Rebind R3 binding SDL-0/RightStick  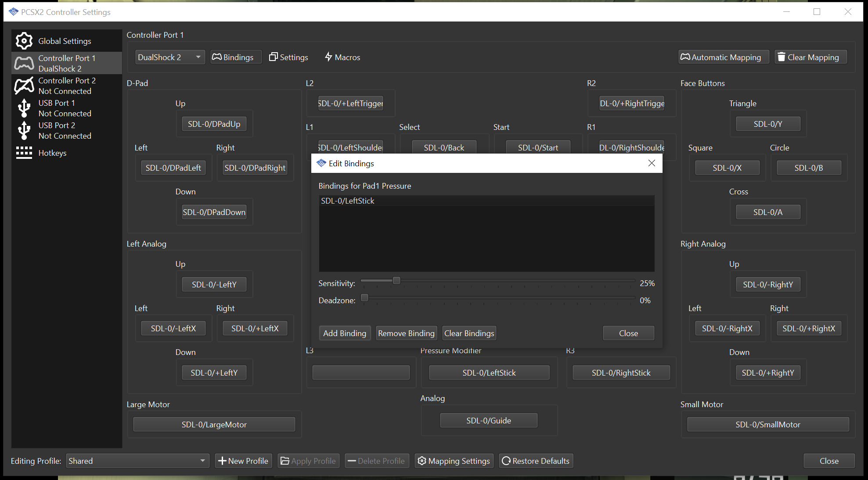click(x=621, y=373)
